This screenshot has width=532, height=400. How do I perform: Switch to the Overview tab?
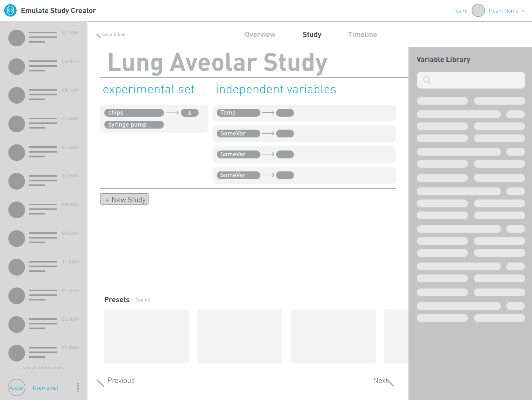(260, 34)
